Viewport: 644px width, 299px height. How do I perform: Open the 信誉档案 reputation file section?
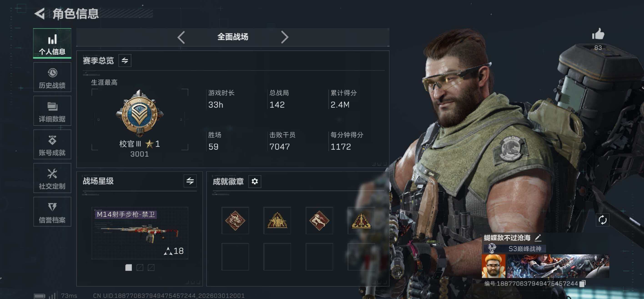point(52,212)
